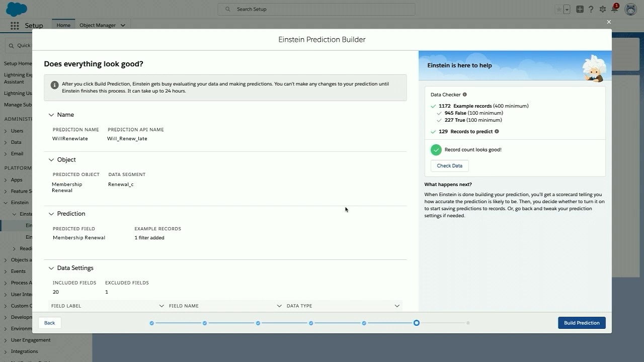
Task: Open the notifications bell
Action: tap(614, 9)
